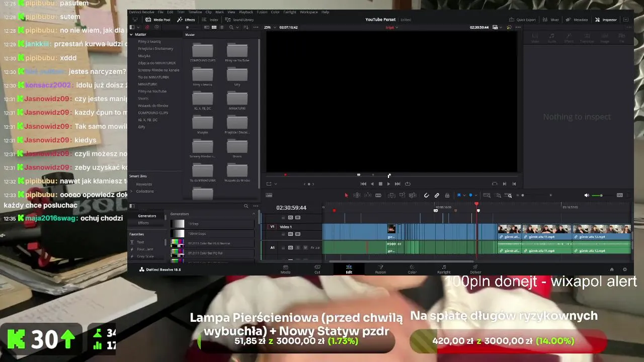The image size is (644, 362).
Task: Switch media pool to list view
Action: pos(220,27)
